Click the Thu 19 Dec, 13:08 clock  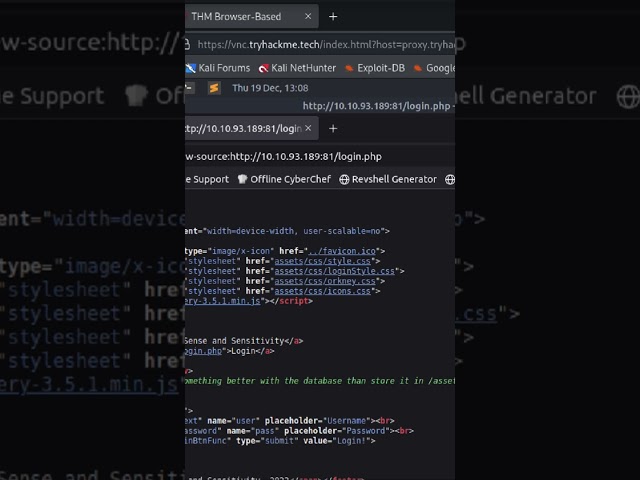tap(270, 88)
